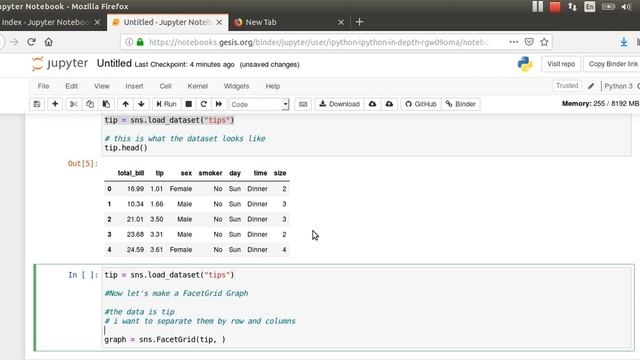Click the Binder toolbar button

point(460,104)
